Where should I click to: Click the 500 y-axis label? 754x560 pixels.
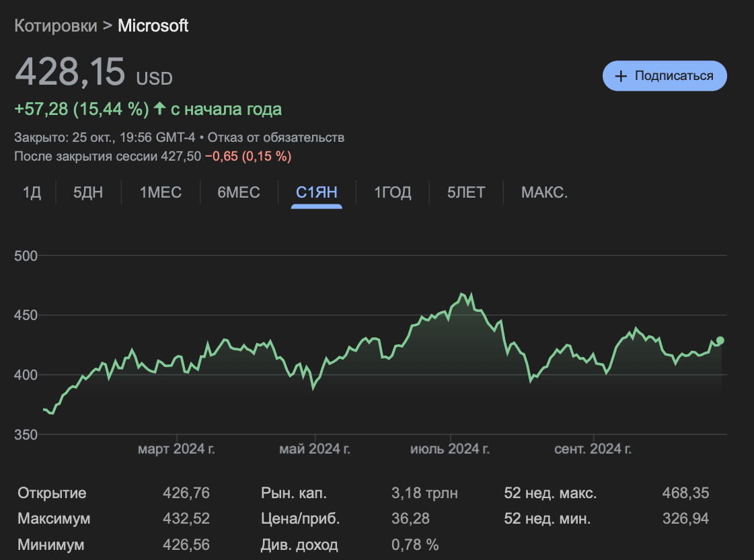(x=26, y=255)
